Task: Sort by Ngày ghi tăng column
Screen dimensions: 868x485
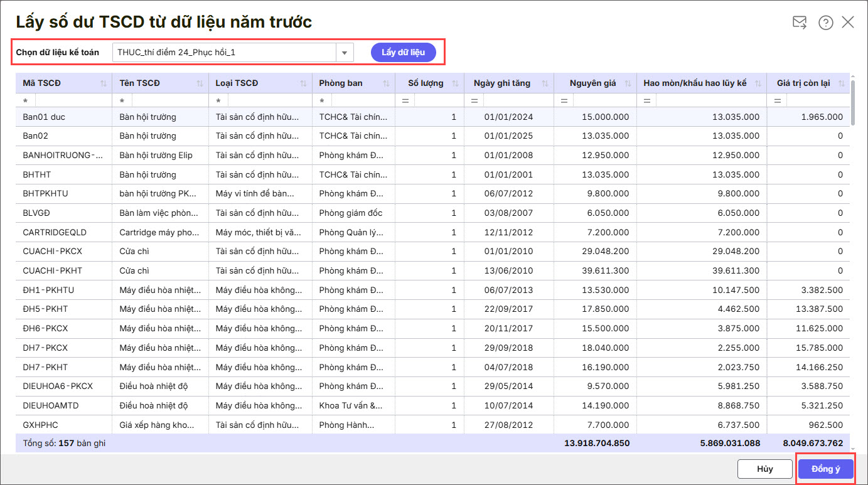Action: click(545, 83)
